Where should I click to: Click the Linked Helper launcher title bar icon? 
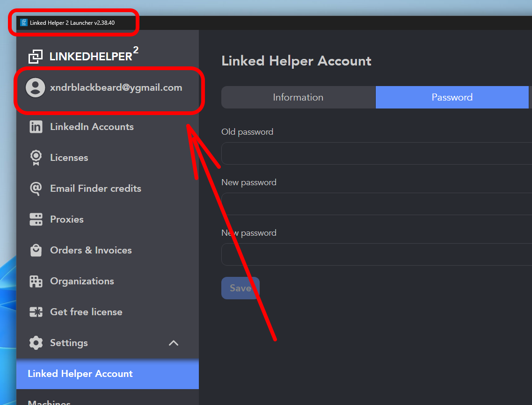(24, 23)
